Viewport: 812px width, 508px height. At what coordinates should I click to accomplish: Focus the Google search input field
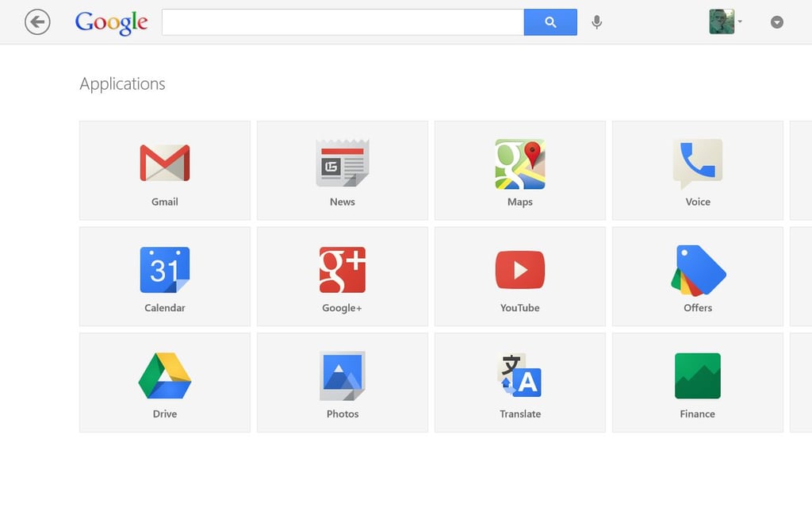tap(343, 22)
